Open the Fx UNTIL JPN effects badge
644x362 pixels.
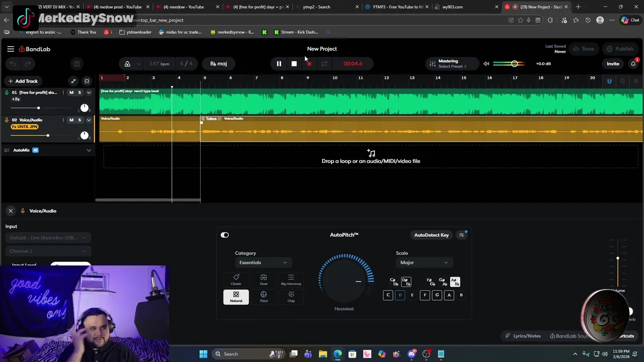[x=25, y=127]
